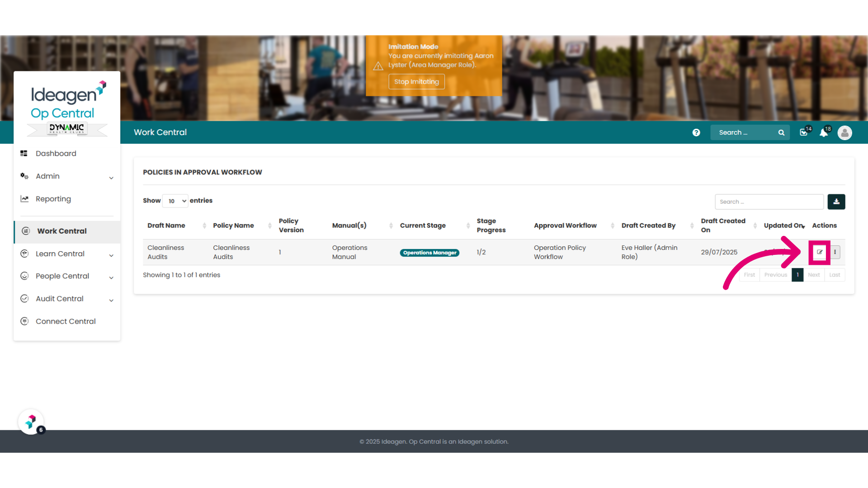Image resolution: width=868 pixels, height=488 pixels.
Task: Open the three-dot actions menu for Cleanliness Audits
Action: coord(835,252)
